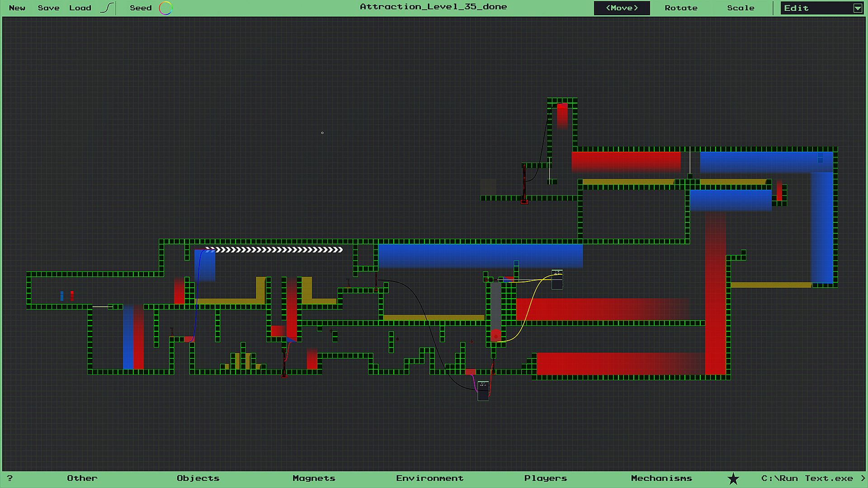Click the curve wire tool icon
This screenshot has height=488, width=868.
107,8
